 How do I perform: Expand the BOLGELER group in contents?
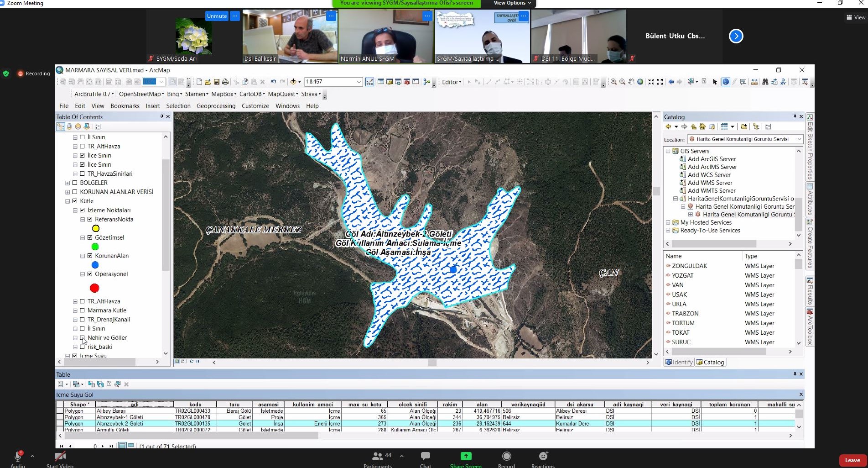(x=68, y=183)
